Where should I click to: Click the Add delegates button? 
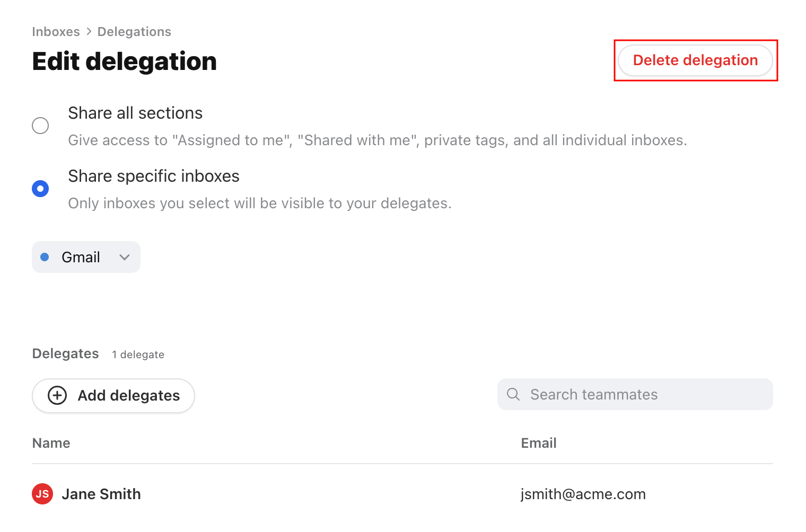[x=113, y=395]
